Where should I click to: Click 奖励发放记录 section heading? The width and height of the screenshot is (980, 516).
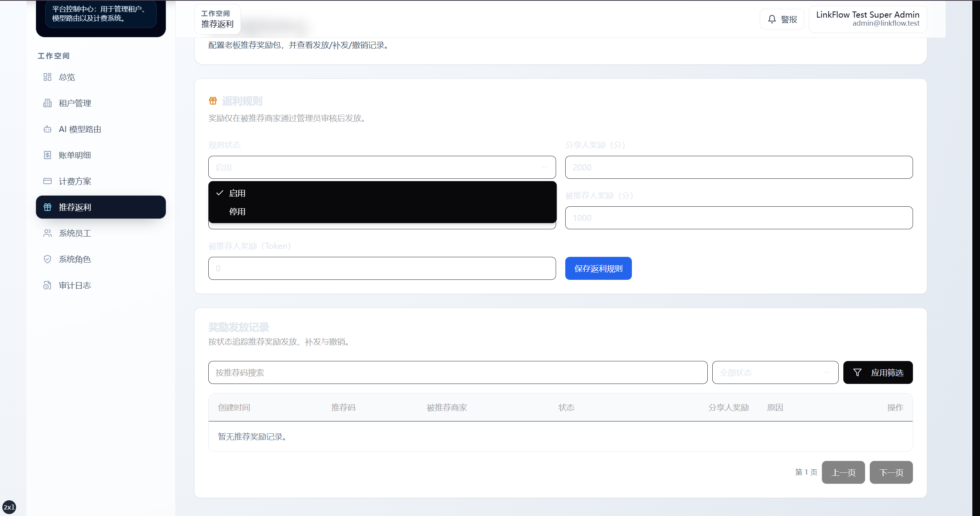coord(239,327)
